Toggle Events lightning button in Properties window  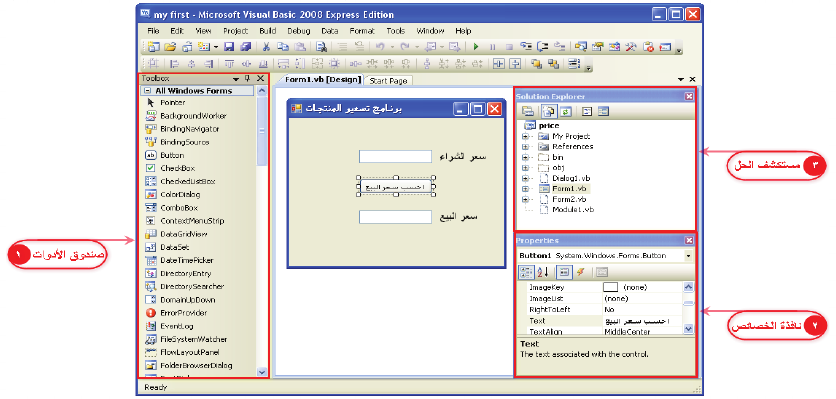[x=580, y=272]
